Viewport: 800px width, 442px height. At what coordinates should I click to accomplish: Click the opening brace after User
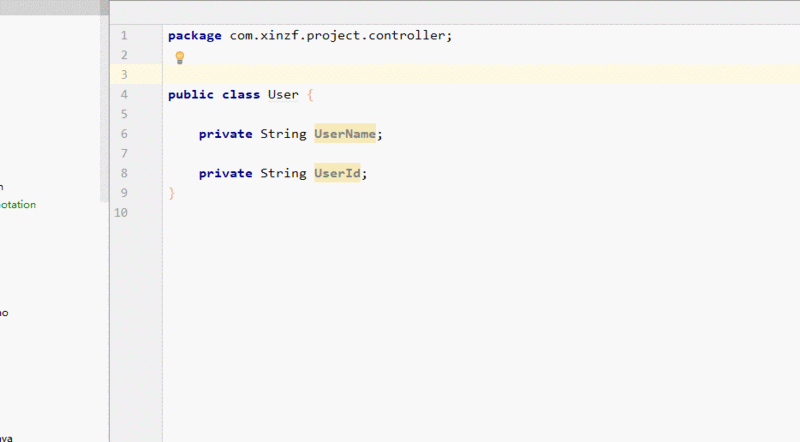[311, 95]
